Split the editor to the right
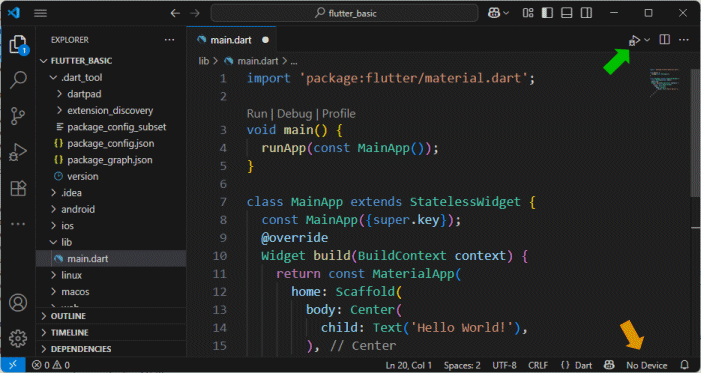The width and height of the screenshot is (701, 373). tap(665, 40)
